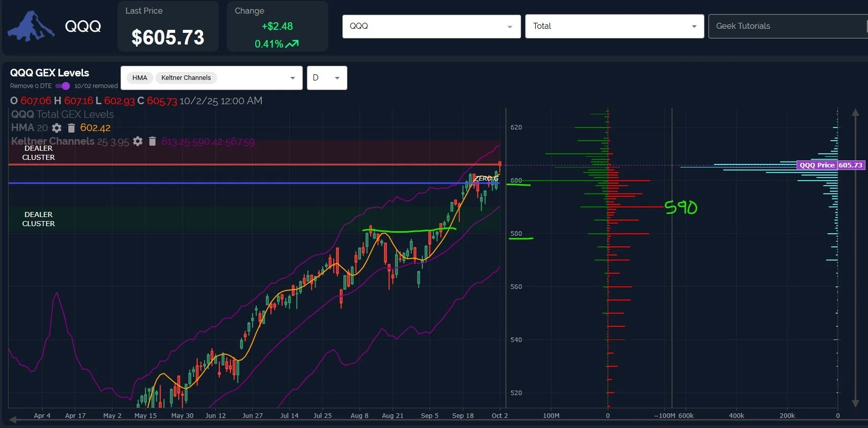Viewport: 868px width, 428px height.
Task: Click the Jun 12 date axis label
Action: [215, 416]
